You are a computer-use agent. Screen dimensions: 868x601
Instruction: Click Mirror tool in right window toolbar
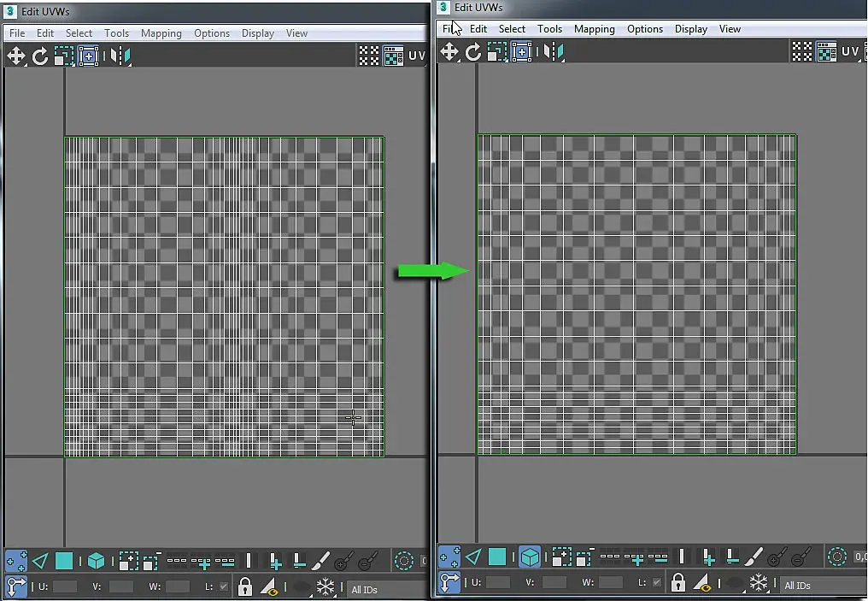(x=554, y=52)
